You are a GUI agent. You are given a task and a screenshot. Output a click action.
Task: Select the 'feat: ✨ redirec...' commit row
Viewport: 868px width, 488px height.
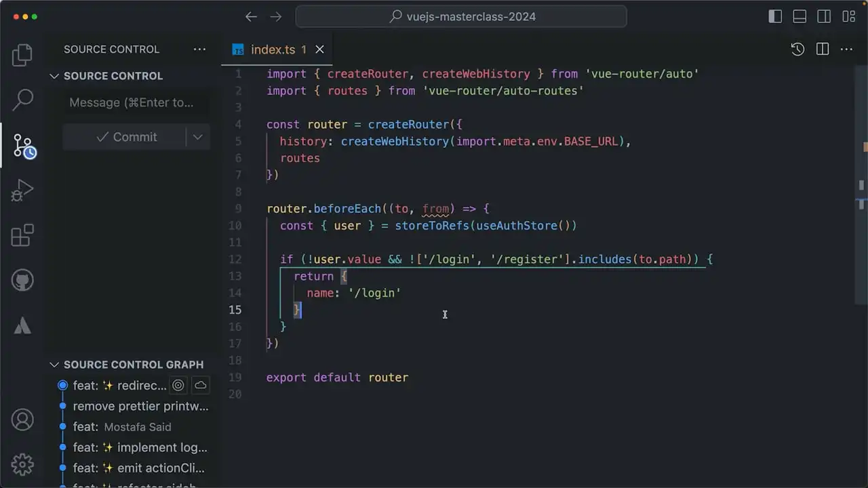pos(134,386)
